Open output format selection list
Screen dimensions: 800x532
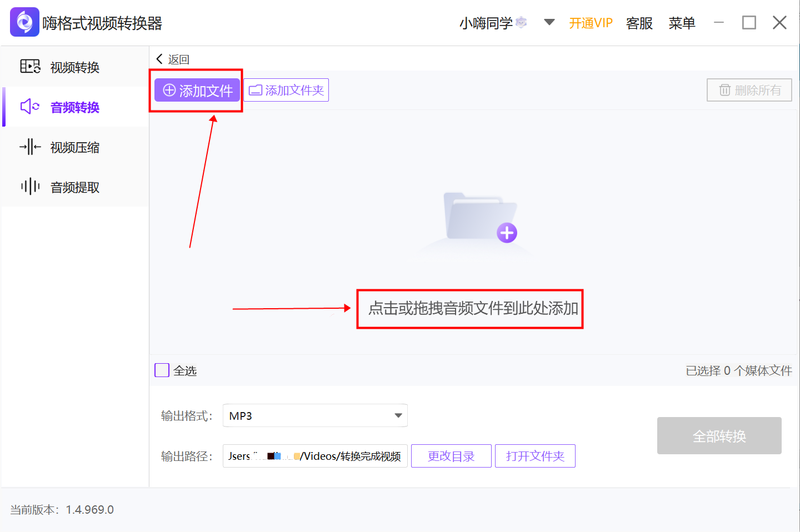pyautogui.click(x=397, y=415)
